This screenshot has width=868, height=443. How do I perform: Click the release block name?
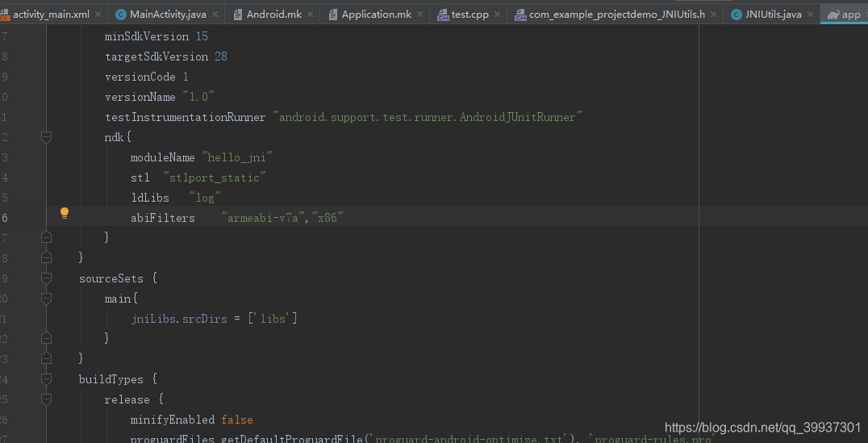tap(127, 399)
